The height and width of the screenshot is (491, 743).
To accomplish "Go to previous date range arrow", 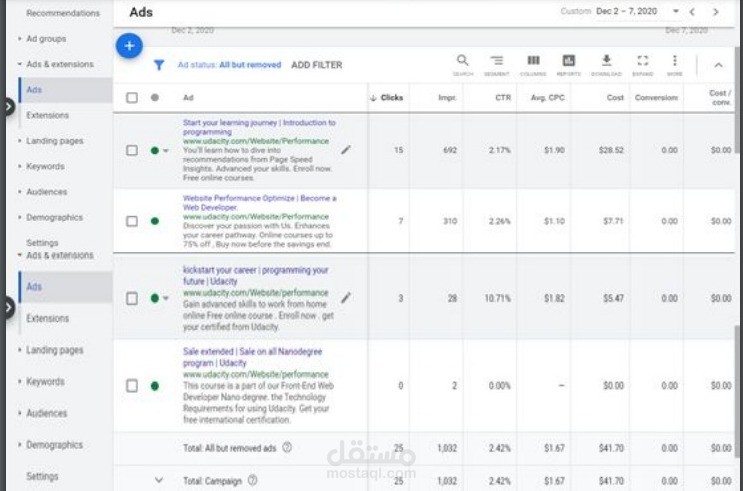I will coord(692,12).
